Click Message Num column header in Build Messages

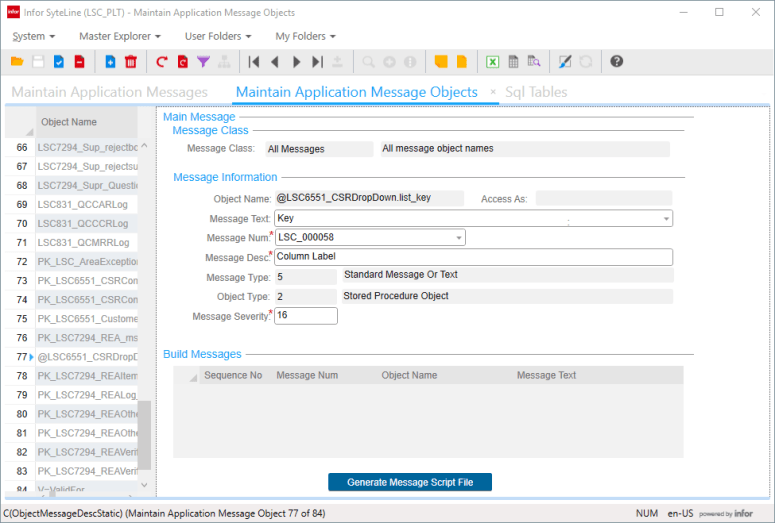pyautogui.click(x=307, y=375)
